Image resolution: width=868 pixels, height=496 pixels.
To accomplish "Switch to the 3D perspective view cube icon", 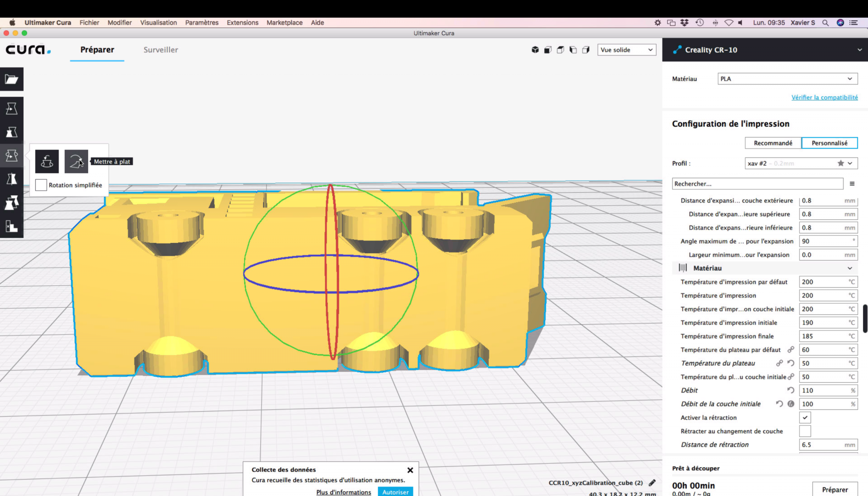I will click(x=535, y=50).
